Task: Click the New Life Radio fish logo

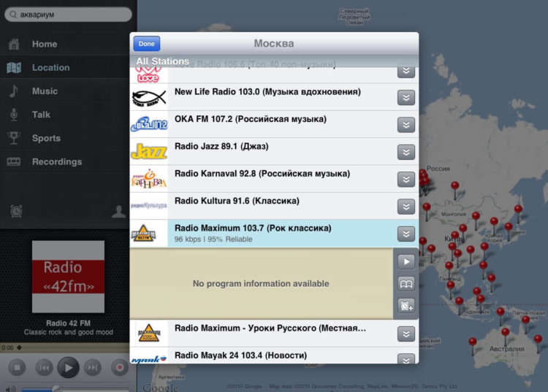Action: pos(149,97)
